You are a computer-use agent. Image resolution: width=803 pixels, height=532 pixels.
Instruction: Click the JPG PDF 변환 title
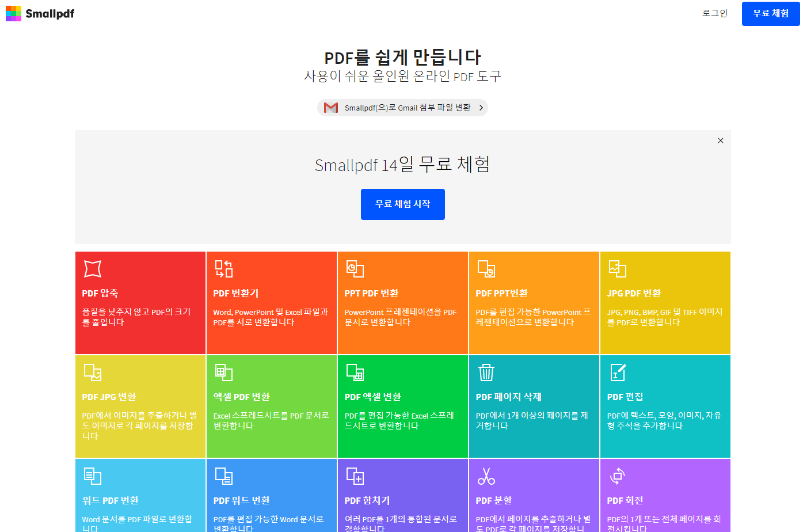634,293
